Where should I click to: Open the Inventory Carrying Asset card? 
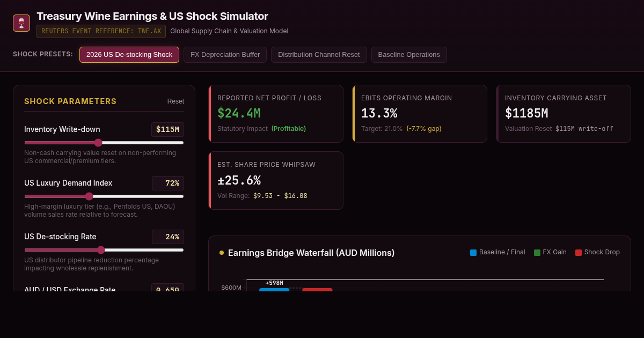pyautogui.click(x=563, y=114)
